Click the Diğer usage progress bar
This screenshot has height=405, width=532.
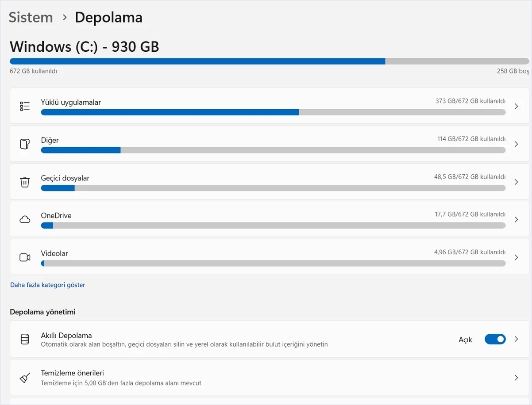tap(273, 150)
